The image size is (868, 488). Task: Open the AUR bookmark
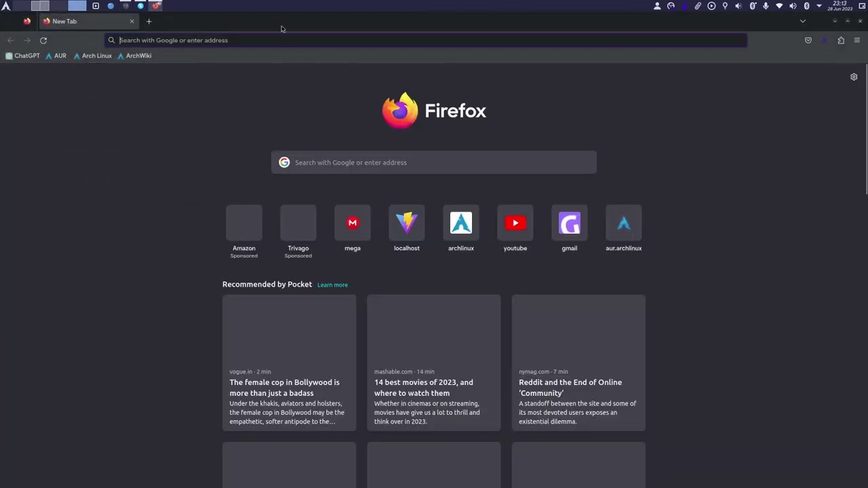coord(56,56)
